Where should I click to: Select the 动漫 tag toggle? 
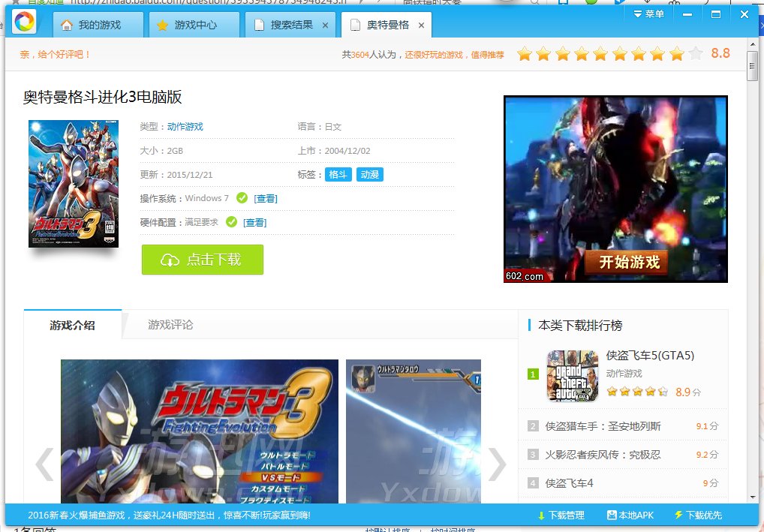370,174
